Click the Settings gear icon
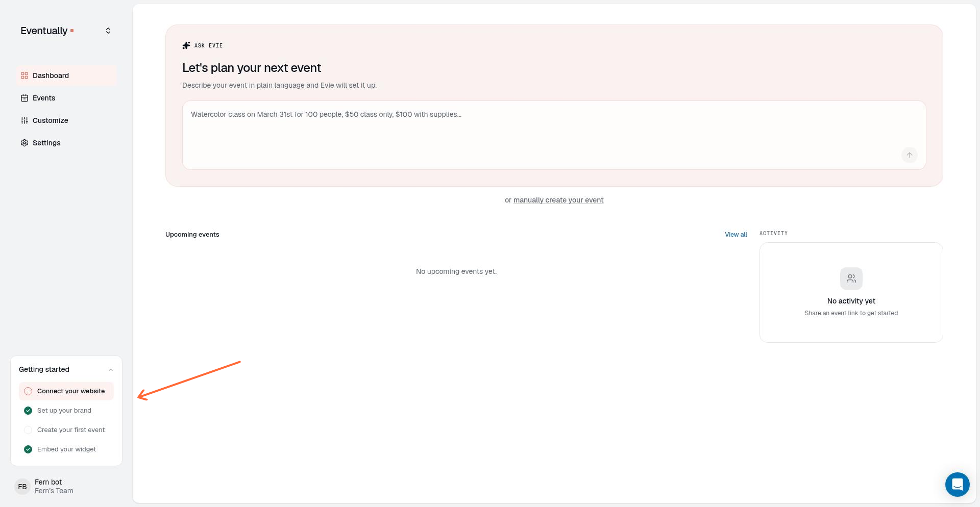980x507 pixels. (x=24, y=143)
